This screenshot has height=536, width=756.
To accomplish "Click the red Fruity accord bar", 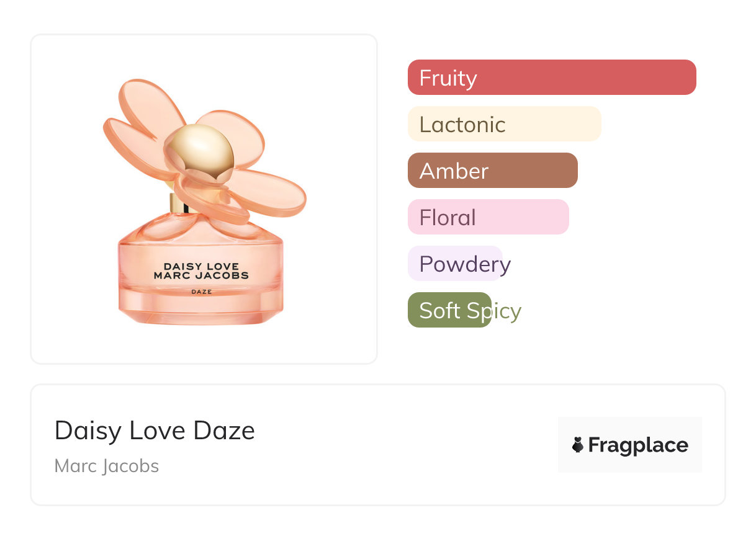I will click(551, 78).
